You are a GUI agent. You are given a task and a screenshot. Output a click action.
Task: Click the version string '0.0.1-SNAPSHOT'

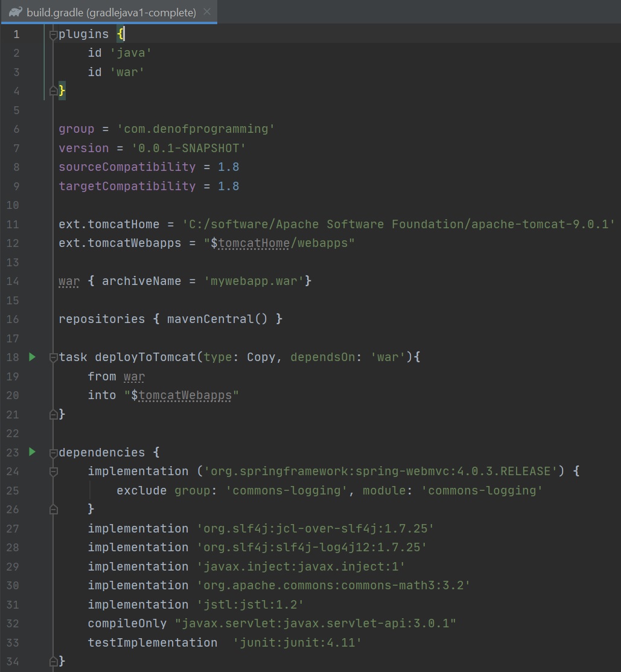[x=188, y=149]
